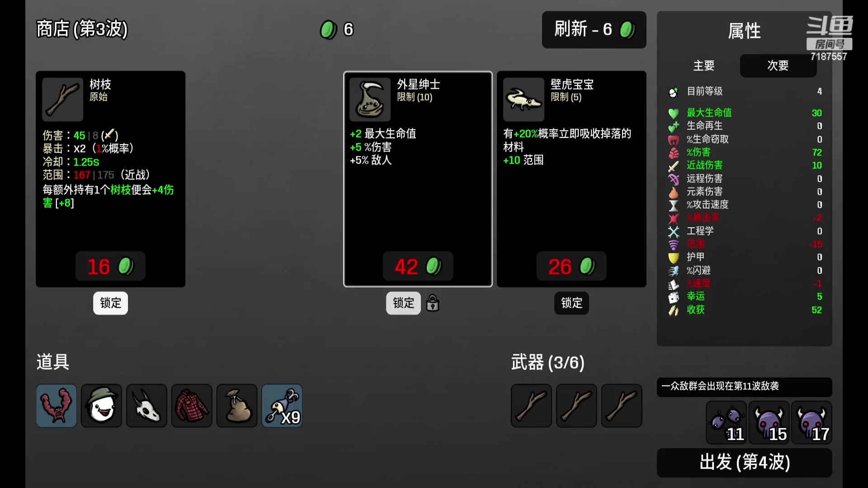
Task: Toggle 锁定 lock under 外星绅士 card
Action: [x=403, y=303]
